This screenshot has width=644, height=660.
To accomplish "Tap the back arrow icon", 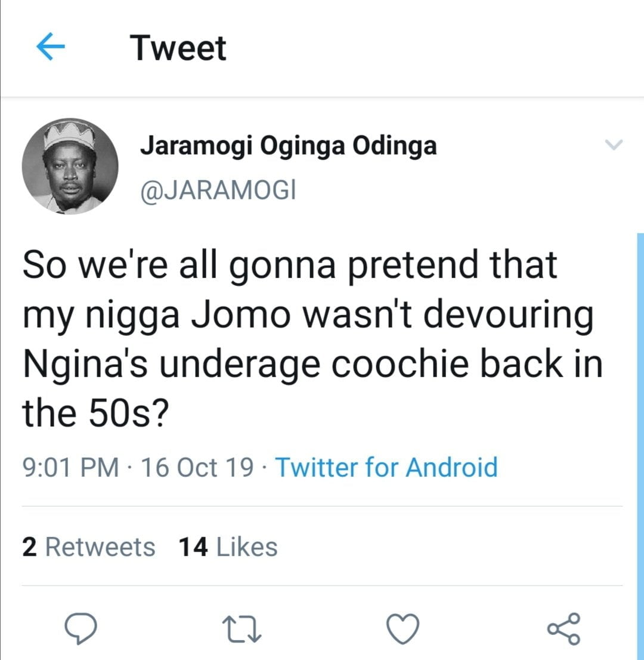I will [x=51, y=48].
